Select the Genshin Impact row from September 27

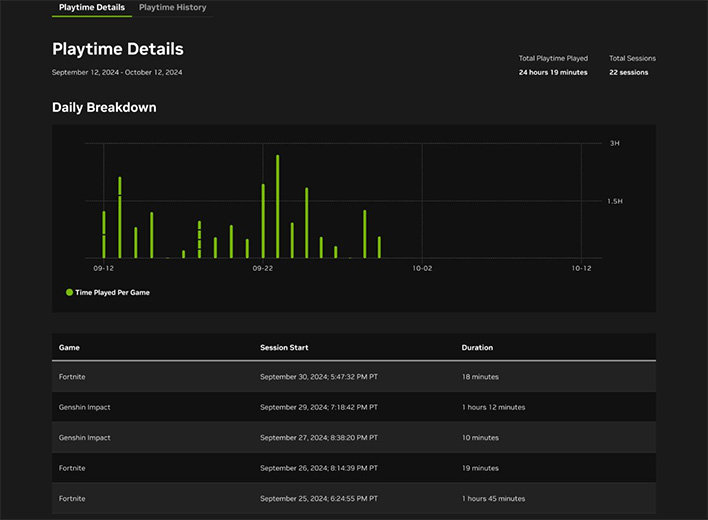coord(354,438)
